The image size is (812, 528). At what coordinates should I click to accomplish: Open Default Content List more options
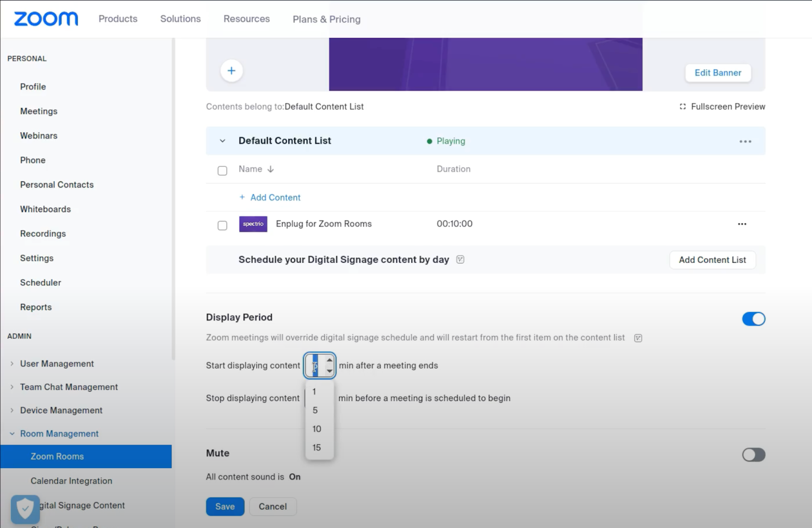pos(745,141)
